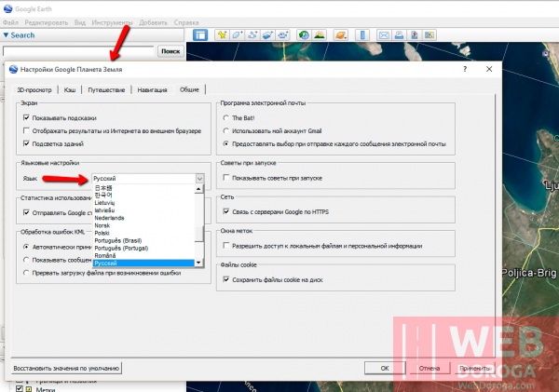
Task: Open the Добавить menu
Action: 153,22
